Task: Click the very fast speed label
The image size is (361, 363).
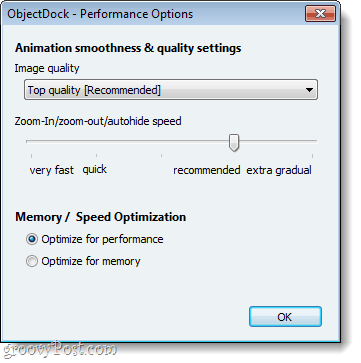Action: 52,170
